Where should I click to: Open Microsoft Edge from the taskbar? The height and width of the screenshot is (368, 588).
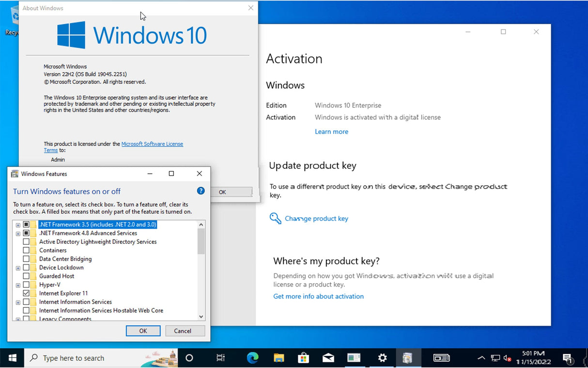coord(252,358)
